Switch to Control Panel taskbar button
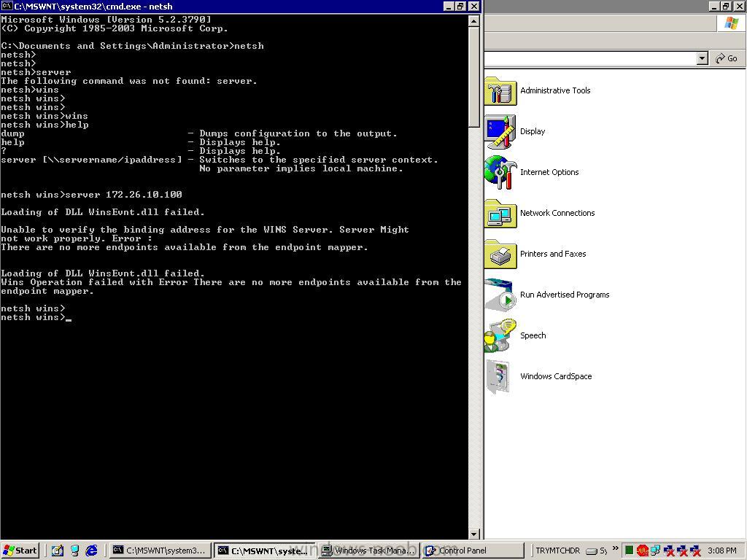The image size is (747, 560). coord(473,551)
